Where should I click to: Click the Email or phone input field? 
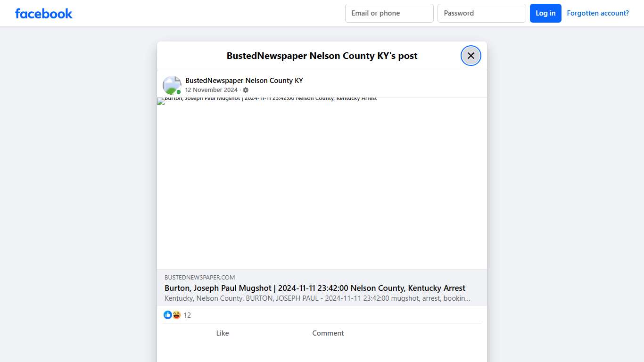coord(389,13)
